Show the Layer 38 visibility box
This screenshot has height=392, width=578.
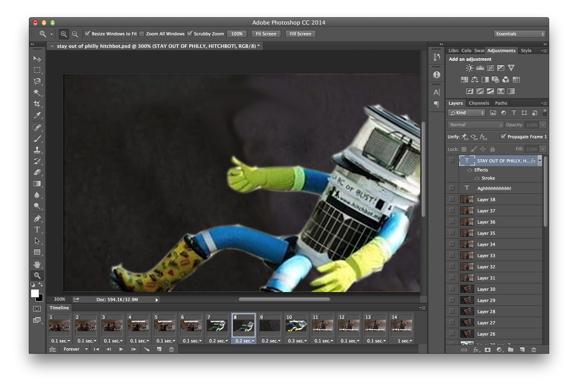(x=452, y=199)
